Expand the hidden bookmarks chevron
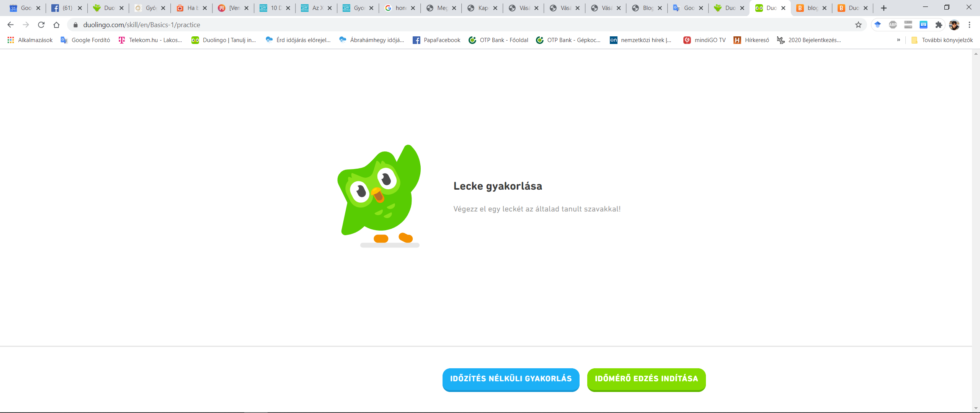This screenshot has width=980, height=413. (x=898, y=40)
